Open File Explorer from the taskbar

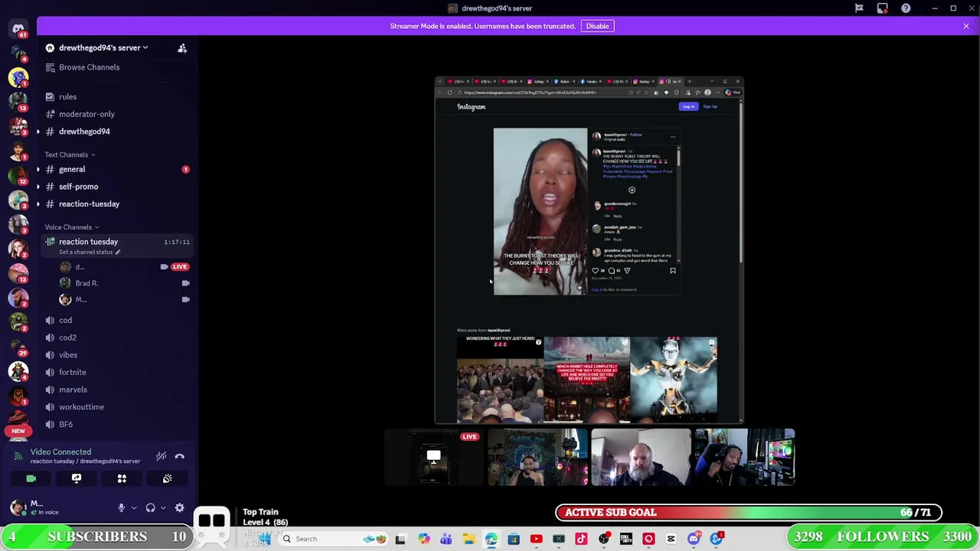coord(469,539)
